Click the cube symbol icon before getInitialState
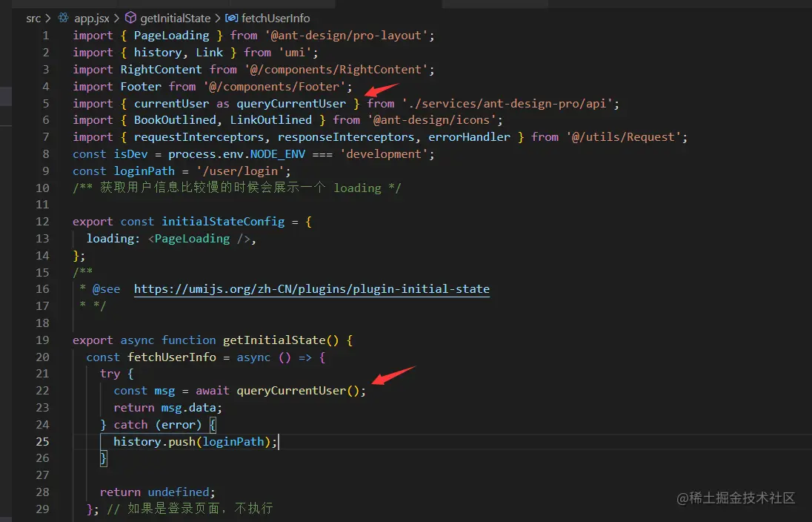Viewport: 812px width, 522px height. [x=130, y=18]
